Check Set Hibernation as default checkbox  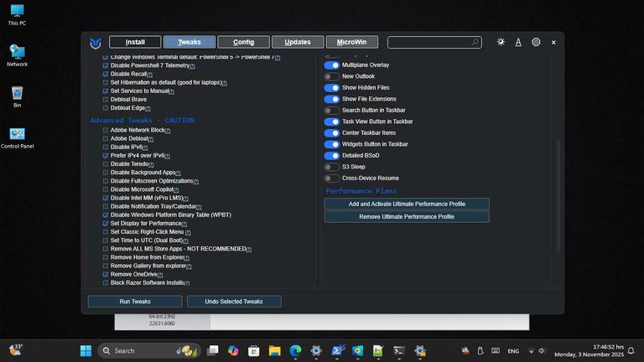tap(106, 82)
